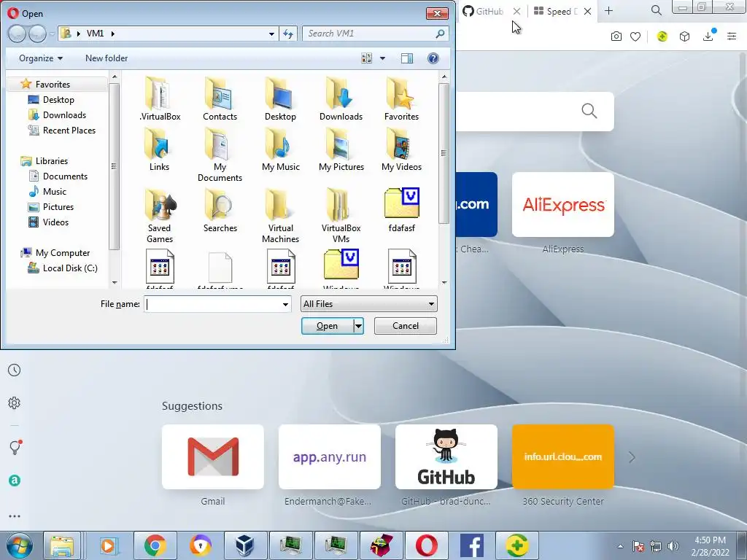Open a new Opera tab
747x560 pixels.
click(609, 11)
